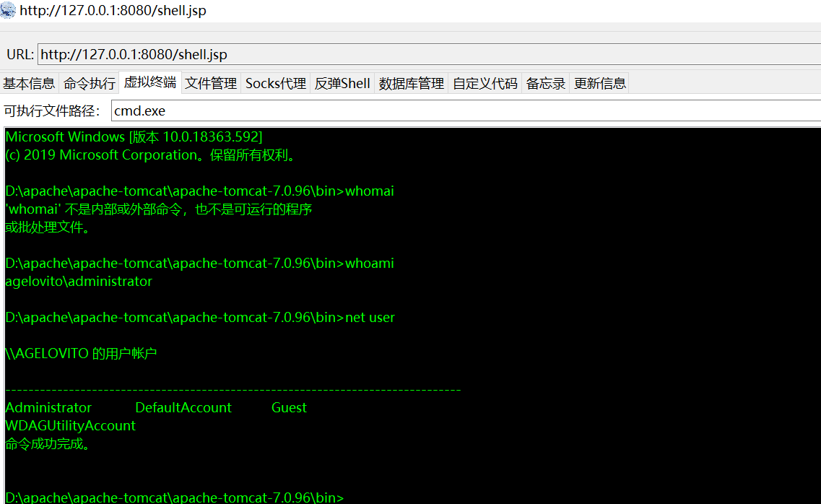
Task: Click the app icon beside the window title
Action: (8, 10)
